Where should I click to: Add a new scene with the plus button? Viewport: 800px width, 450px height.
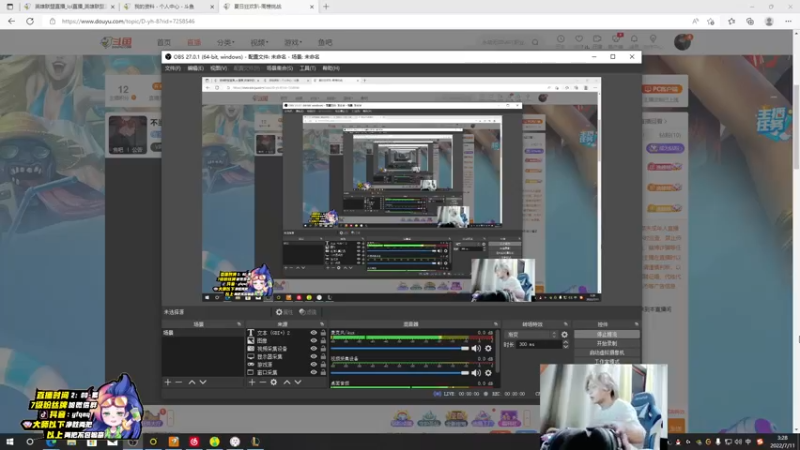[167, 382]
